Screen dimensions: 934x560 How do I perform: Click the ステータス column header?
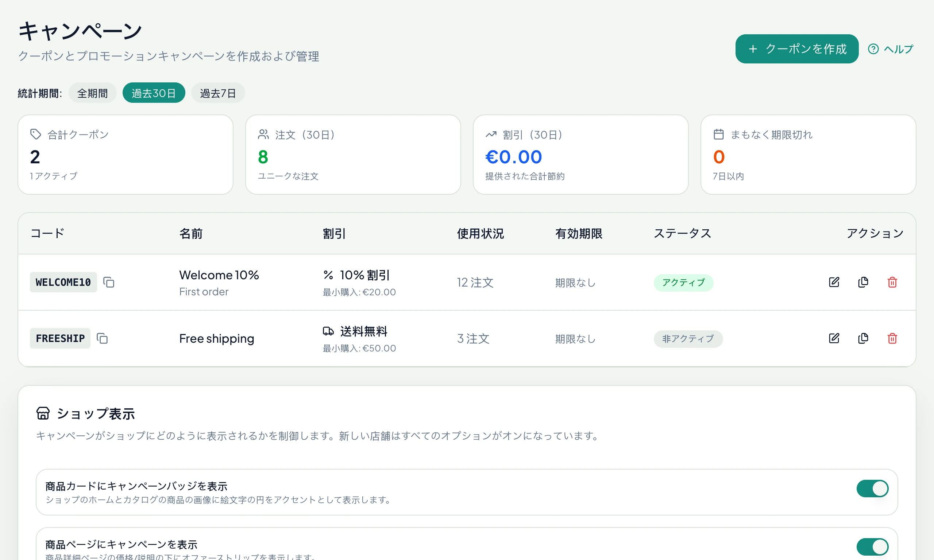point(682,234)
